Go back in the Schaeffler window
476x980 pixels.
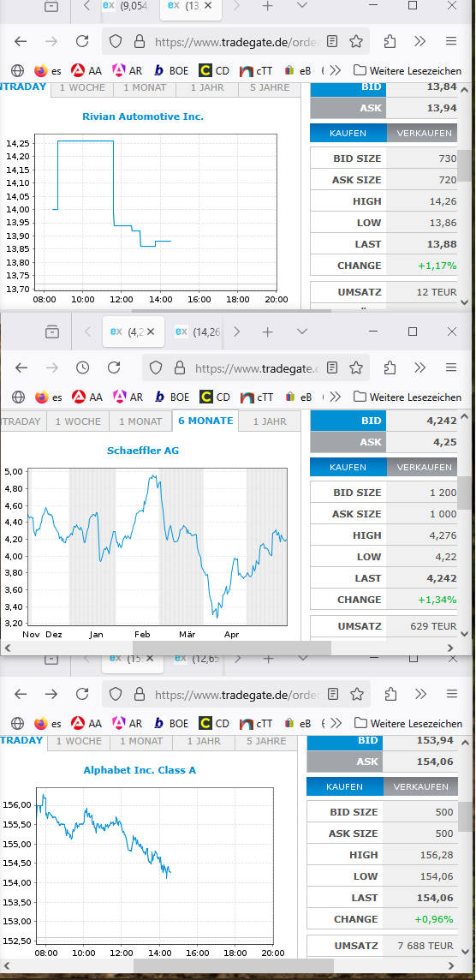click(x=21, y=367)
